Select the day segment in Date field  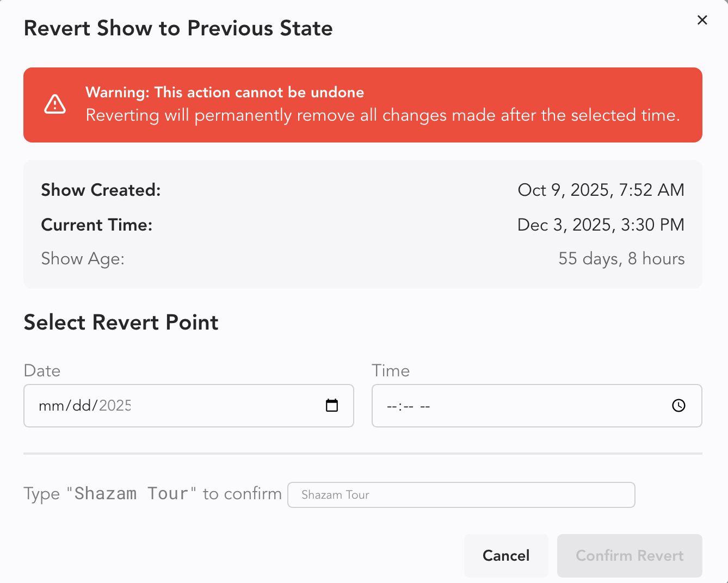click(x=82, y=406)
